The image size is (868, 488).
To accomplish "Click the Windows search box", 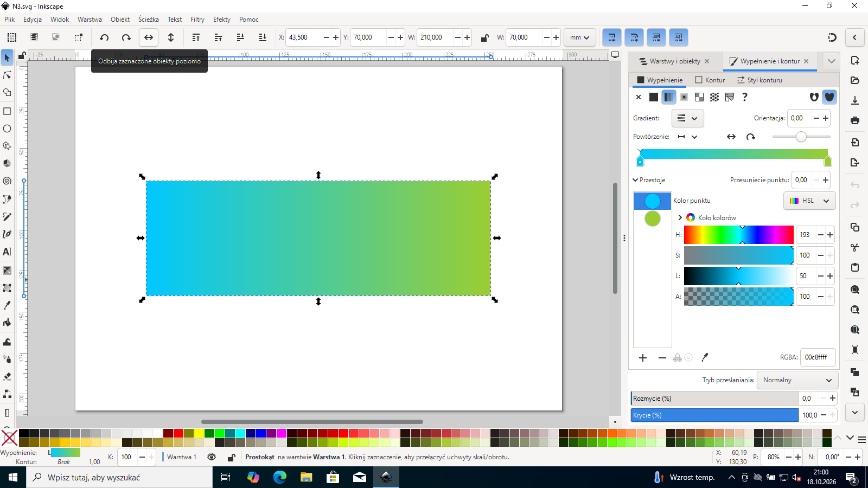I will coord(119,477).
